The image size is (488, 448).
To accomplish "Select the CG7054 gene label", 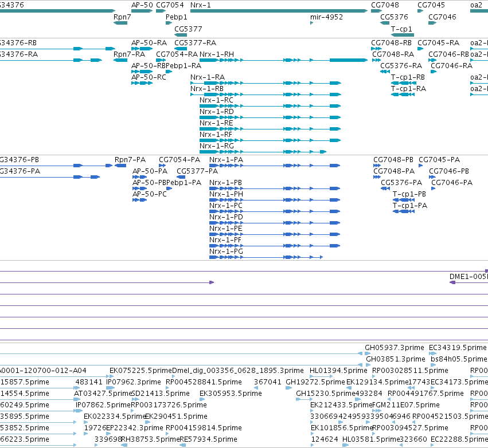I will coord(170,5).
